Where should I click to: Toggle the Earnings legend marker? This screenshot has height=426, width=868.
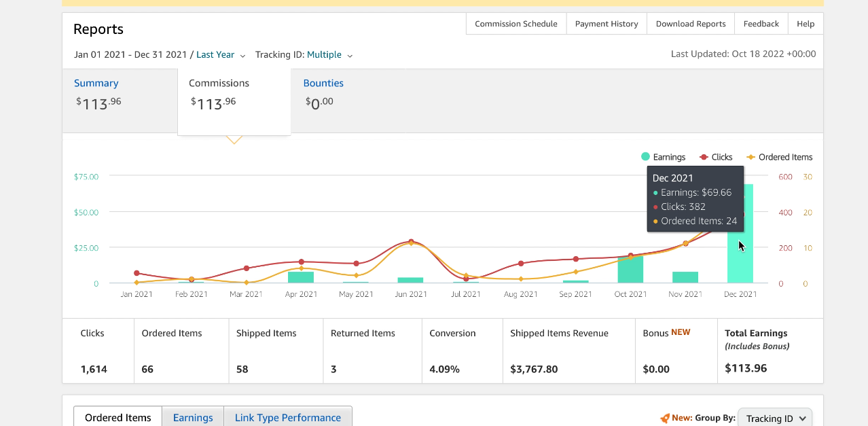coord(645,157)
